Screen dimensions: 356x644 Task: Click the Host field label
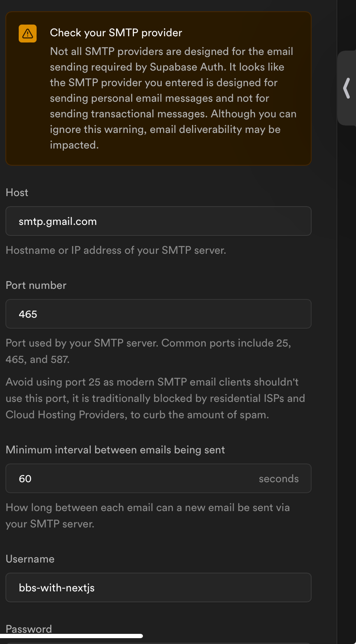[17, 193]
